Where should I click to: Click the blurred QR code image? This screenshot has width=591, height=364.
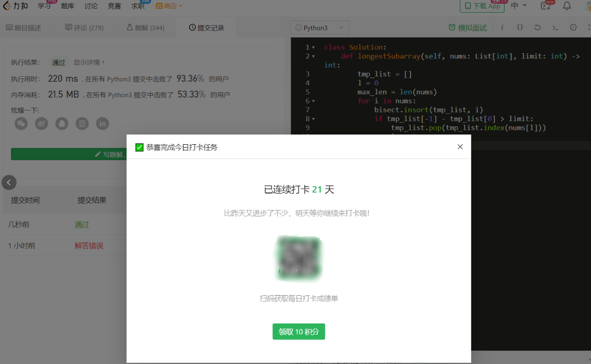point(299,259)
